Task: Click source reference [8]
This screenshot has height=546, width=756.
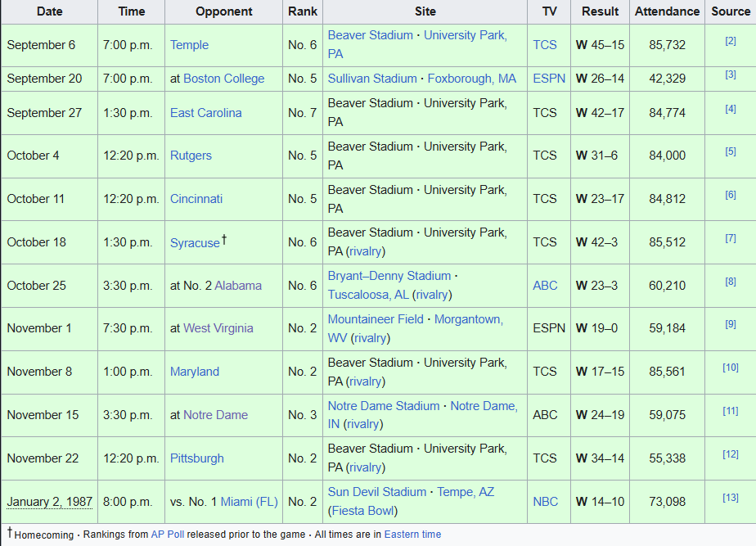Action: pos(731,282)
